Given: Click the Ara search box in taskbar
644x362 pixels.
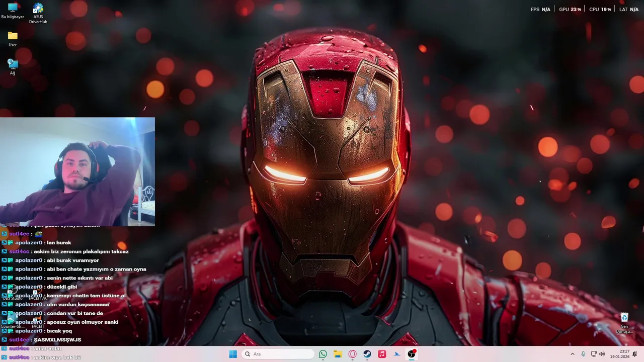Looking at the screenshot, I should point(278,354).
